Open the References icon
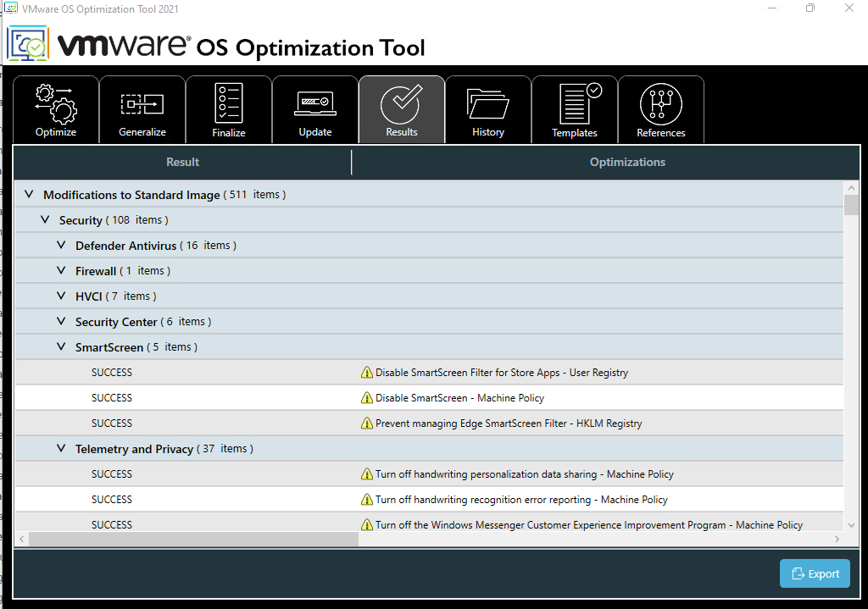Image resolution: width=868 pixels, height=609 pixels. 661,104
